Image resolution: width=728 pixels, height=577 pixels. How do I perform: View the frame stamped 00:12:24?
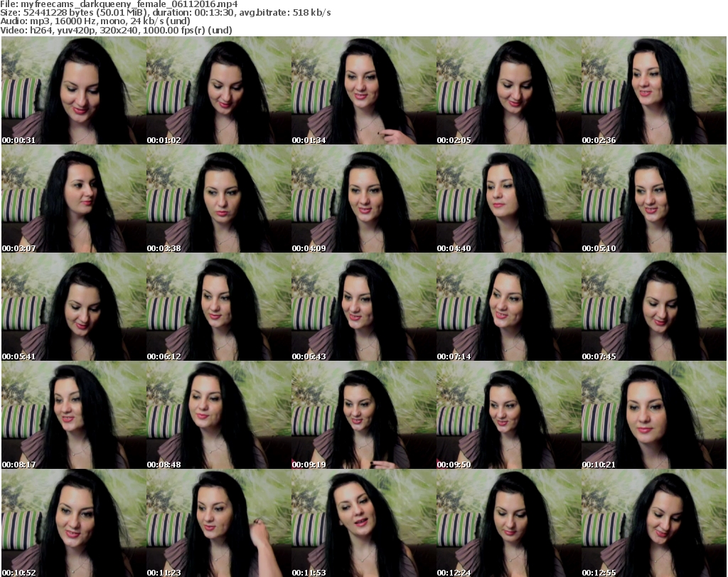[x=509, y=523]
